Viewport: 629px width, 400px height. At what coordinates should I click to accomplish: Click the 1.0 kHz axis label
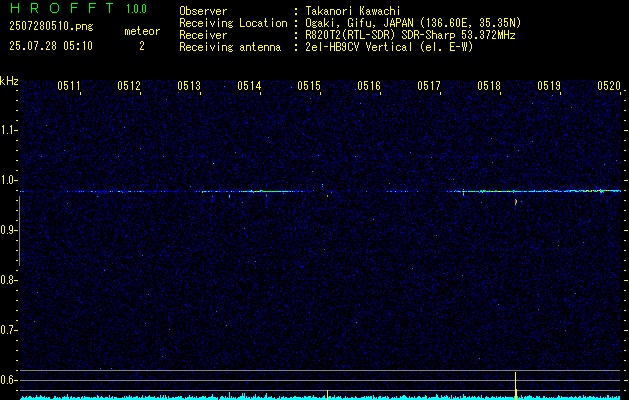point(8,180)
